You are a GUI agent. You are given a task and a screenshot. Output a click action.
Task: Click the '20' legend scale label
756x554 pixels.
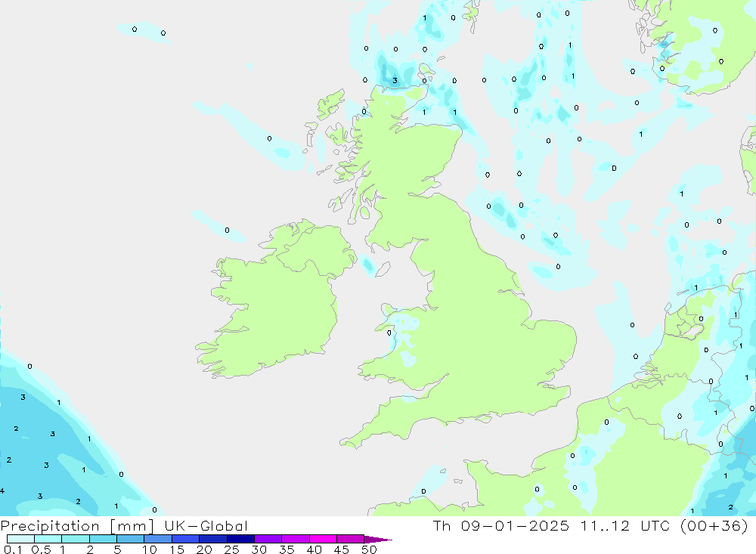(204, 549)
